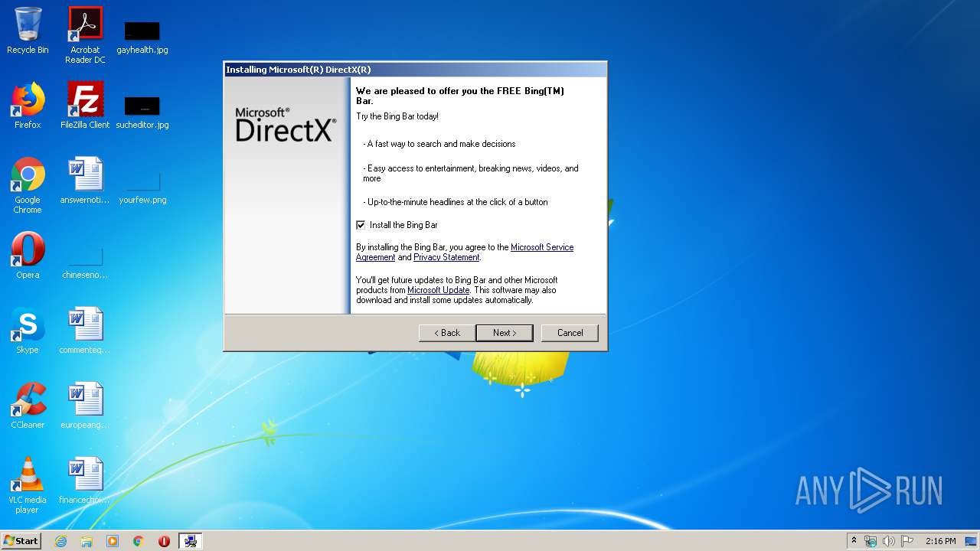
Task: Launch Acrobat Reader DC from the desktop
Action: [85, 35]
